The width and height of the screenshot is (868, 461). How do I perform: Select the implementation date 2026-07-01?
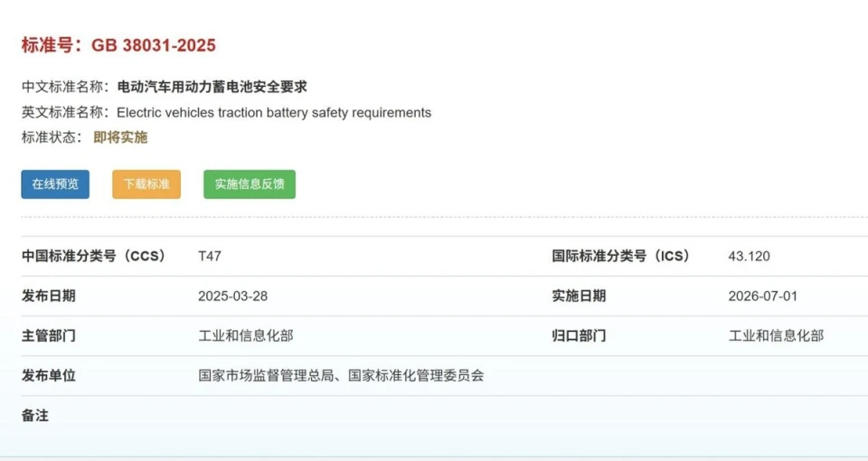pyautogui.click(x=763, y=296)
